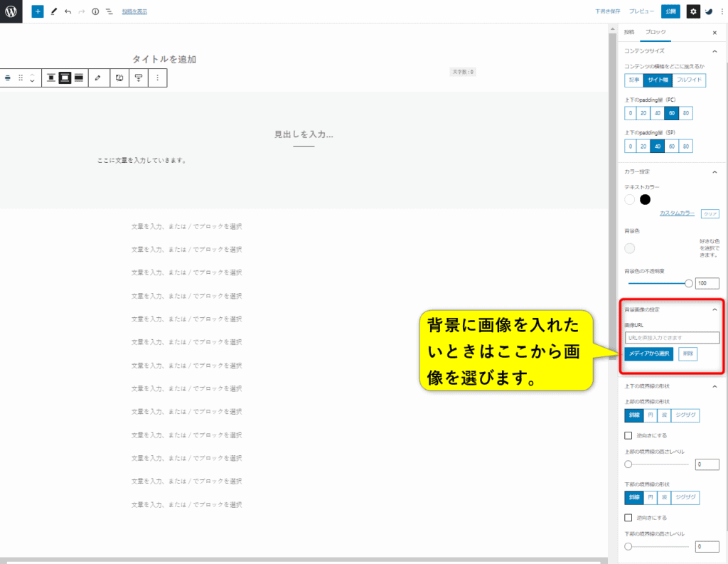
Task: Click メディアから選択 button
Action: pos(648,354)
